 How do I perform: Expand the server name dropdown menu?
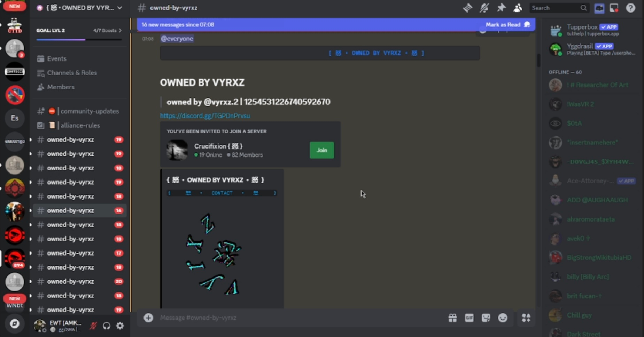(119, 8)
